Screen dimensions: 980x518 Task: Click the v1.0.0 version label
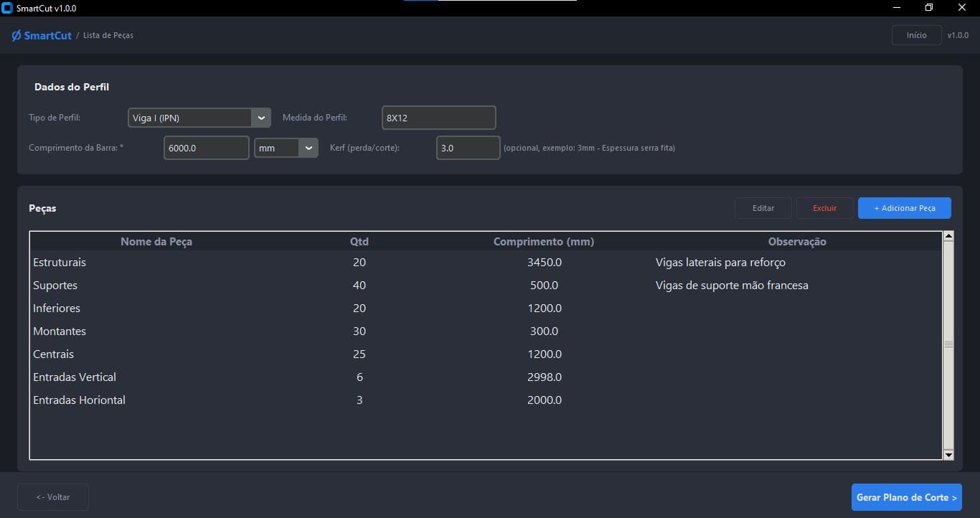point(958,35)
